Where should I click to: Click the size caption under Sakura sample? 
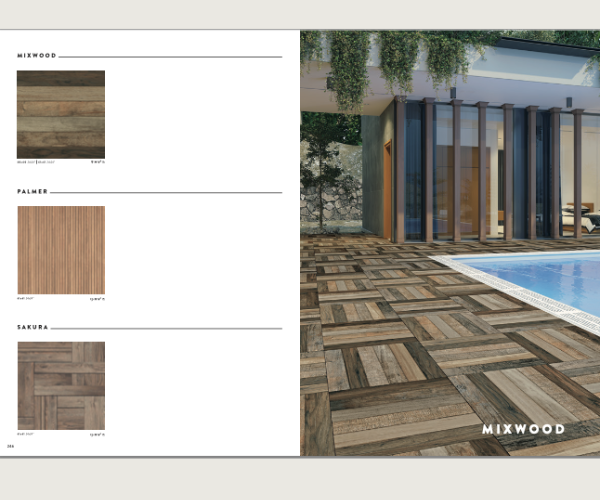coord(97,434)
